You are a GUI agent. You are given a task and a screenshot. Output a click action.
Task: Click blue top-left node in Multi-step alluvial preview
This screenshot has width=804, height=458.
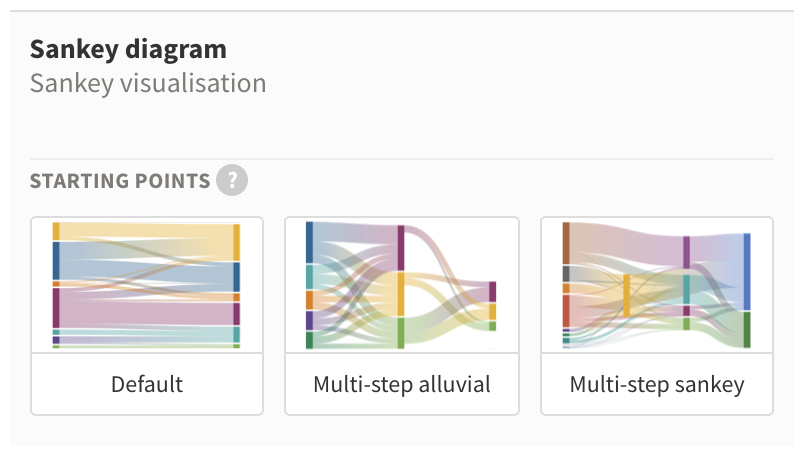click(309, 243)
